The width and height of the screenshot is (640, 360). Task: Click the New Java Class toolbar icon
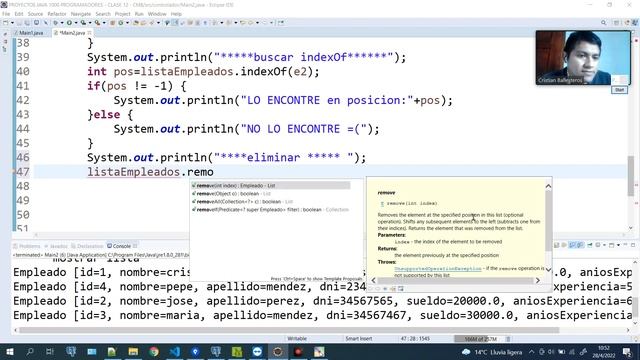121,23
